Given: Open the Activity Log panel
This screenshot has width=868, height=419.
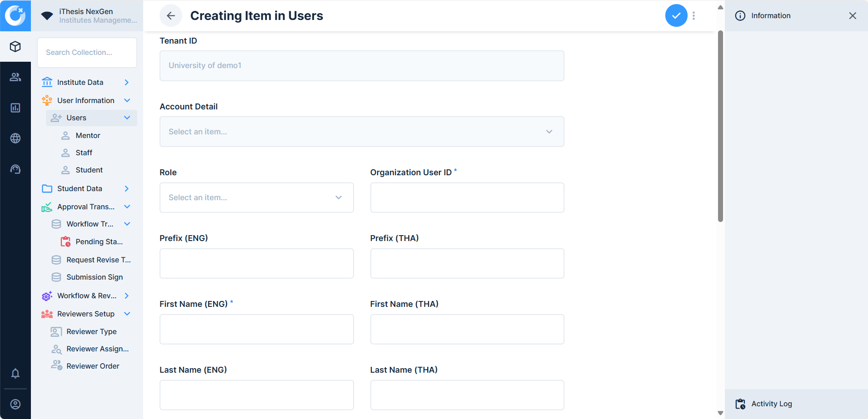Looking at the screenshot, I should point(771,404).
